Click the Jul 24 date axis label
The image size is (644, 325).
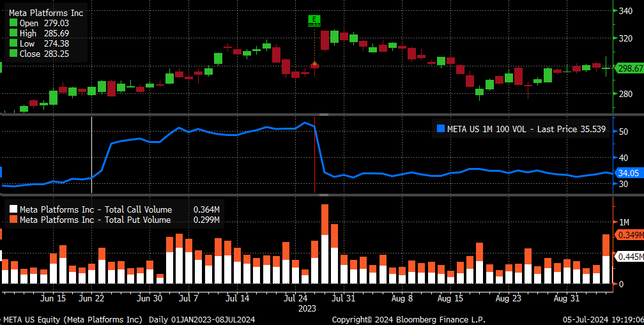point(295,299)
